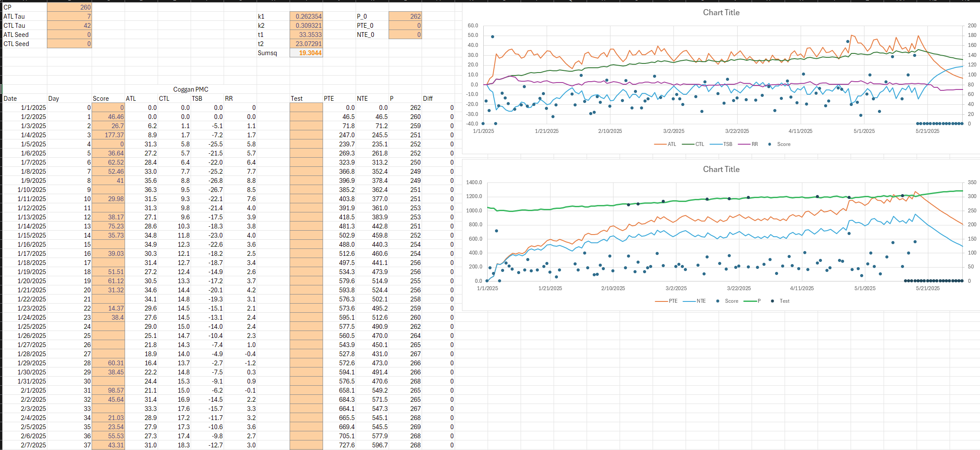Select the k1 coefficient cell 0.262354
This screenshot has height=450, width=980.
tap(306, 17)
